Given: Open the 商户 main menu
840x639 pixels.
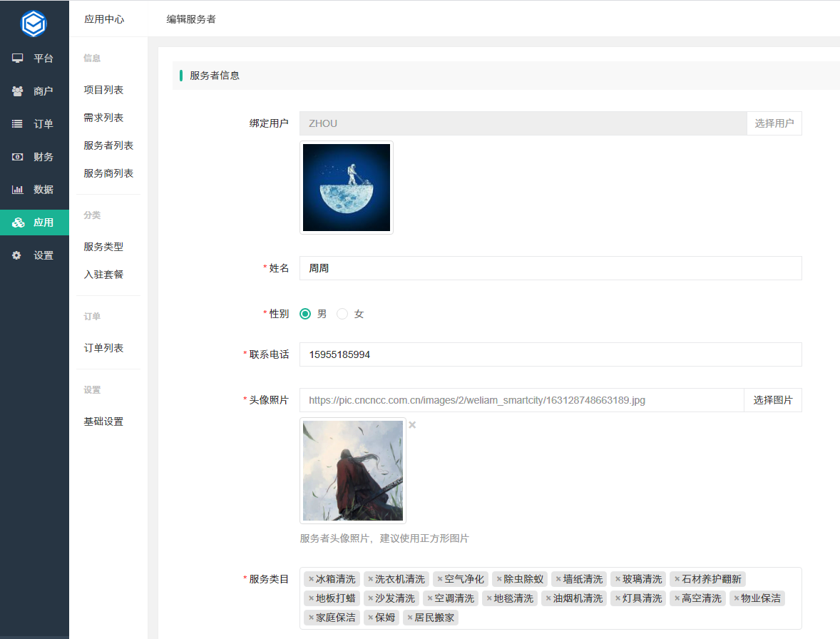Looking at the screenshot, I should [34, 91].
